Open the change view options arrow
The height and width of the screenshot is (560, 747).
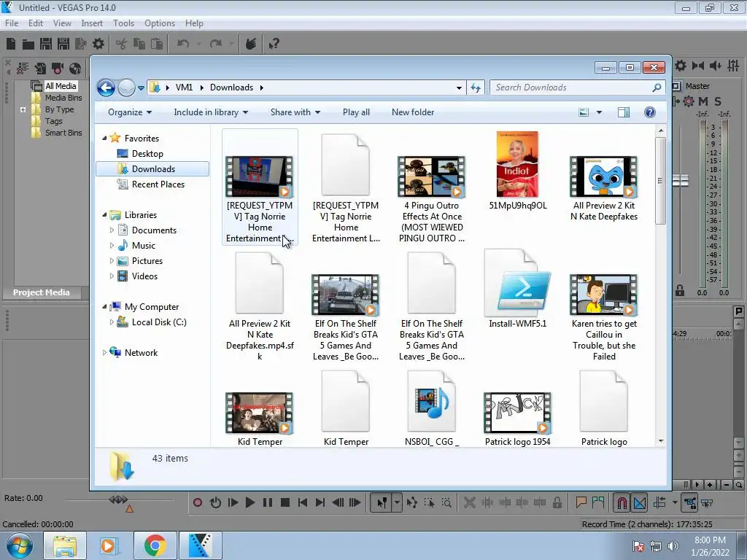coord(600,112)
